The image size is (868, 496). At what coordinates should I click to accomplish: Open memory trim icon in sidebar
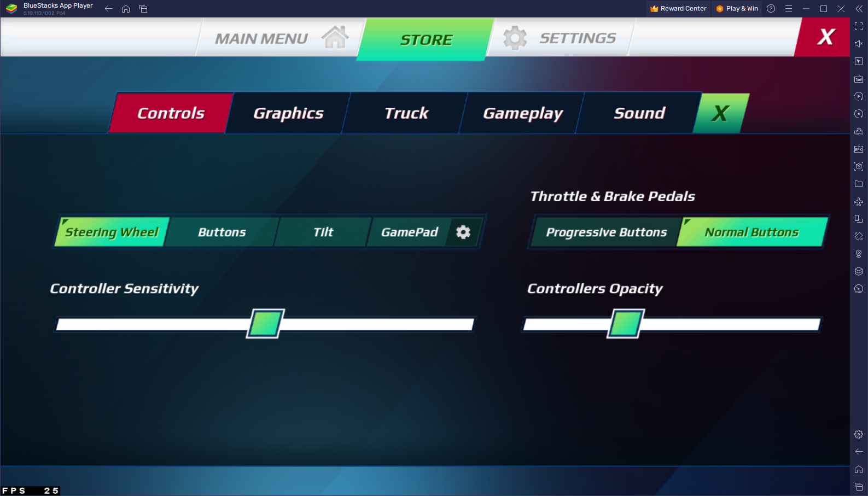click(x=859, y=131)
